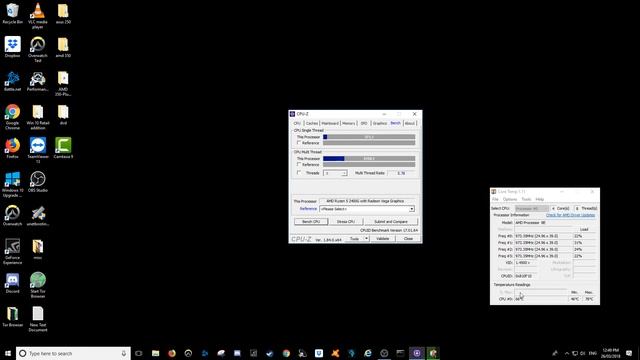The image size is (640, 360).
Task: Show hidden system tray icons
Action: pos(567,353)
